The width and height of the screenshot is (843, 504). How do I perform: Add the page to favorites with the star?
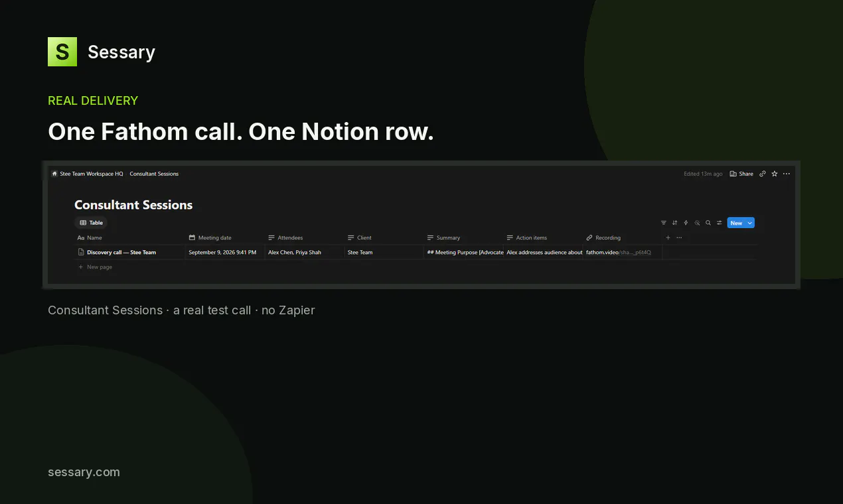click(x=775, y=174)
